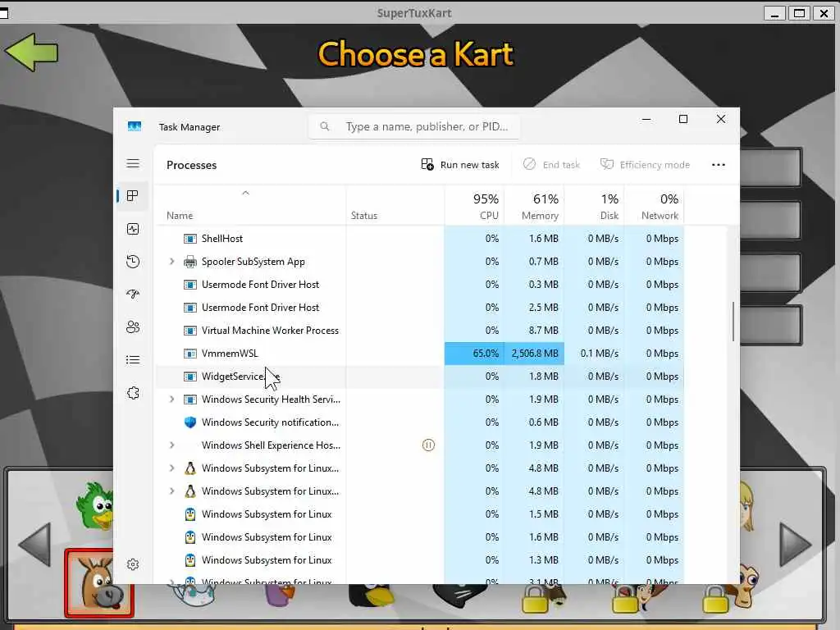Image resolution: width=840 pixels, height=630 pixels.
Task: Focus the Task Manager search field
Action: (414, 126)
